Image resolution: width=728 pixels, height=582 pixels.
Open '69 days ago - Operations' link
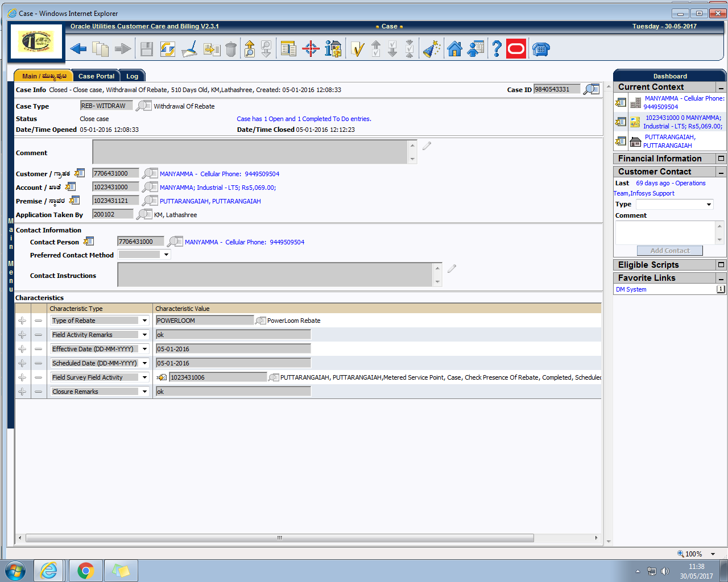point(671,183)
